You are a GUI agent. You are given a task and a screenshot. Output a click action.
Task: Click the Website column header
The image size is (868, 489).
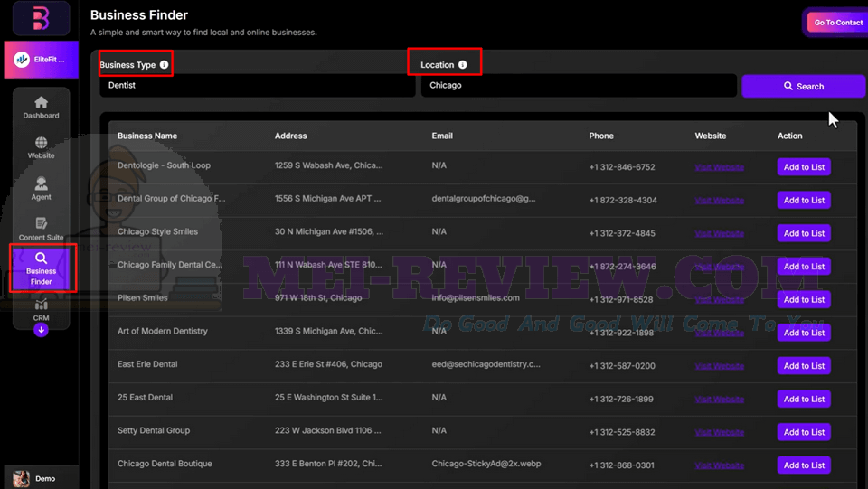point(711,136)
